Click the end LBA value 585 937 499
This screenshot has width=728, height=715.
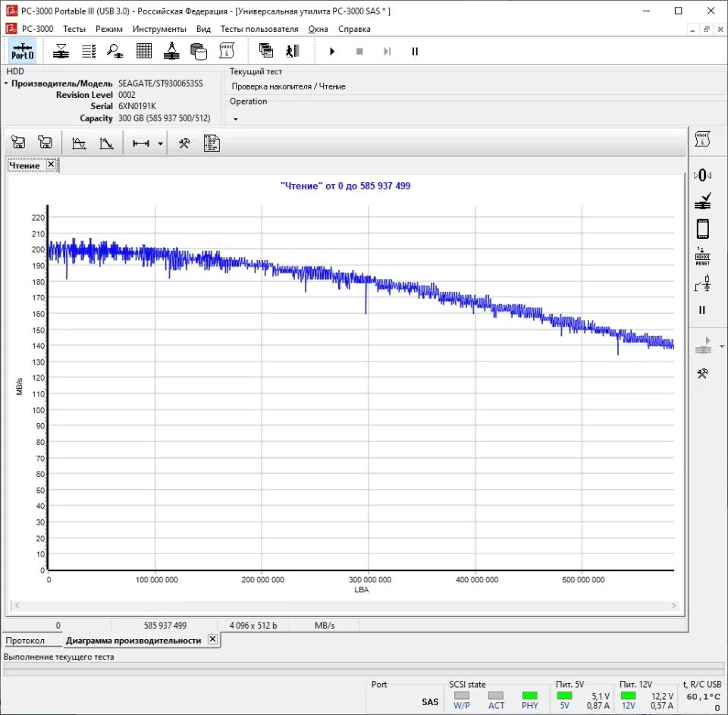[165, 626]
